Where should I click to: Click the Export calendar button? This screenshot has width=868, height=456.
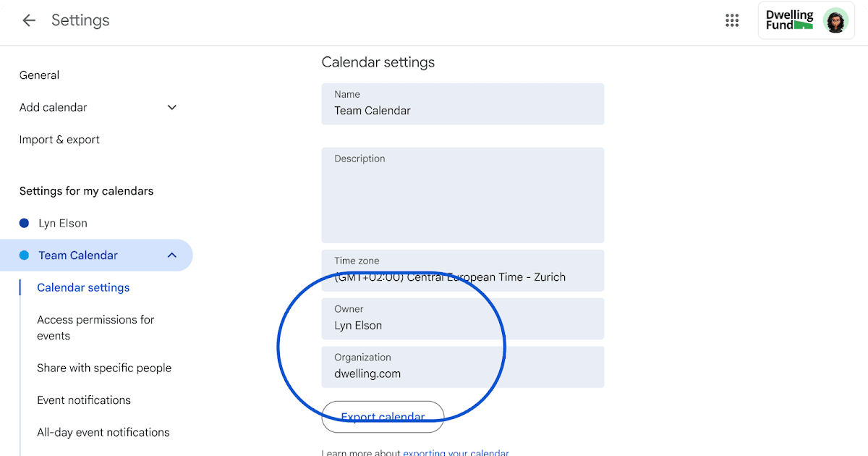click(x=383, y=416)
